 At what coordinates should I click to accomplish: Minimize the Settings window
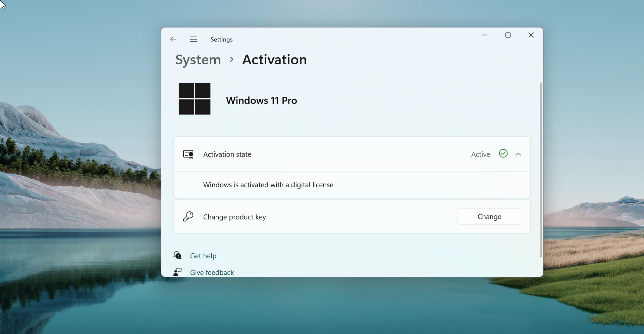(485, 35)
